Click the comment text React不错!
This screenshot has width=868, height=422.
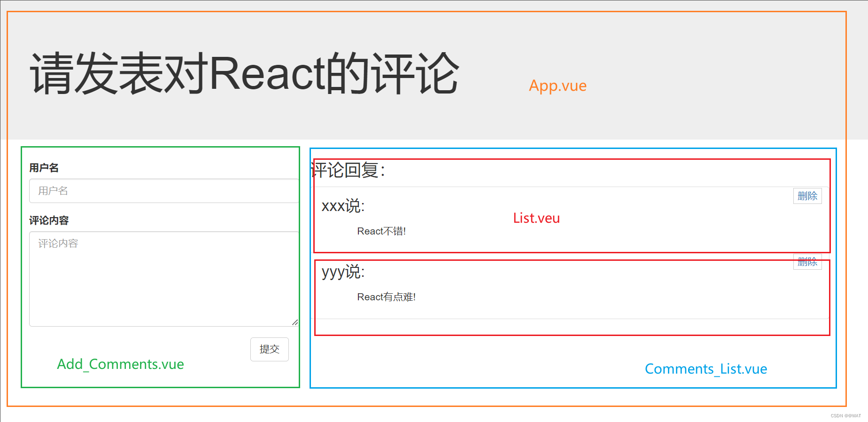click(x=381, y=231)
